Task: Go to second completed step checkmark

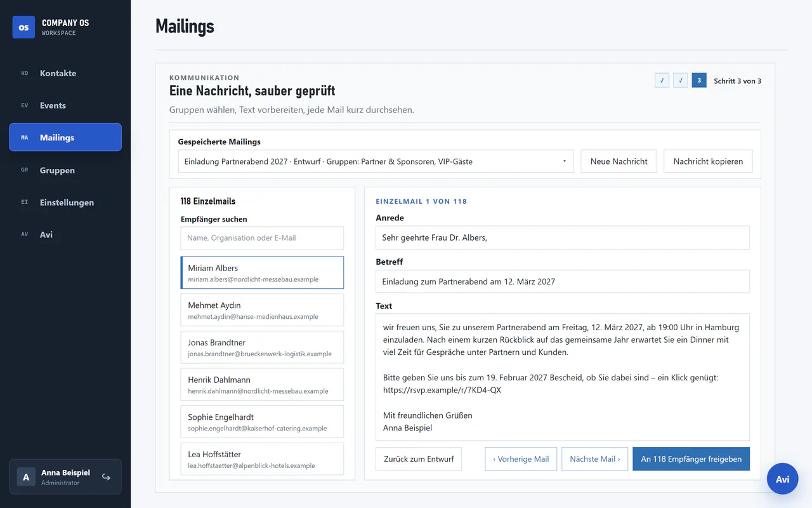Action: (x=680, y=81)
